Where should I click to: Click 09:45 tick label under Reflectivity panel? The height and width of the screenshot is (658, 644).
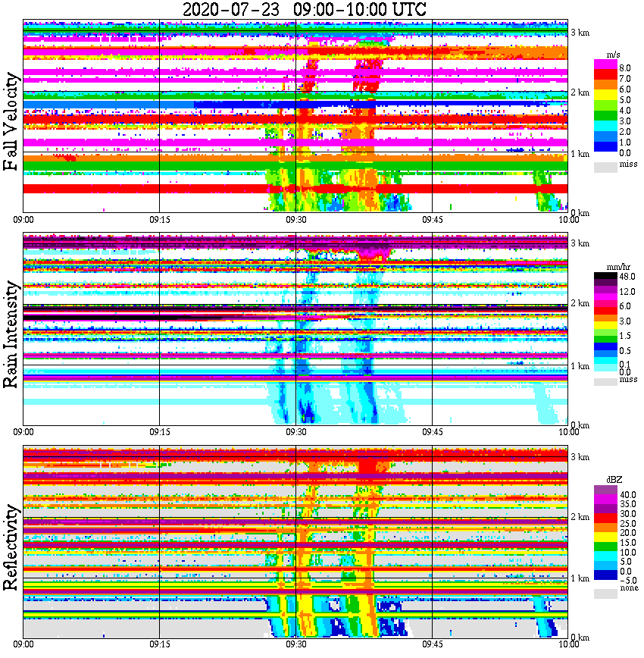(433, 644)
